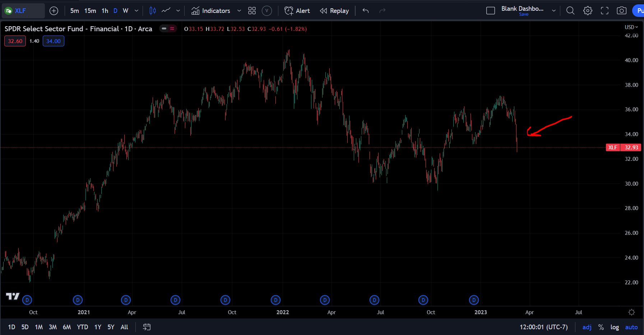Screen dimensions: 644x335
Task: Open the Indicators dialog
Action: [x=210, y=11]
